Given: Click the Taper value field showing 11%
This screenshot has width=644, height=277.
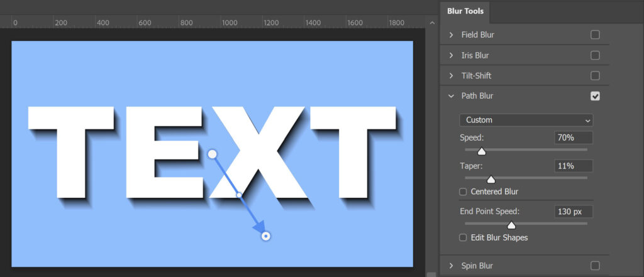Looking at the screenshot, I should (x=574, y=166).
